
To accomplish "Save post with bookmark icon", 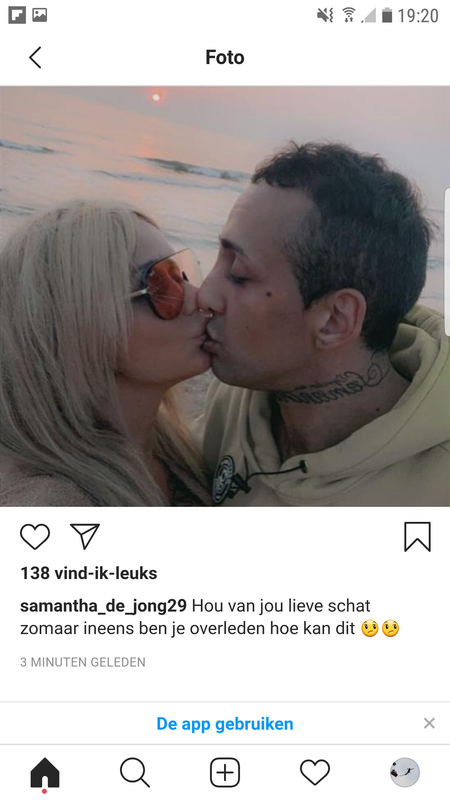I will click(x=417, y=537).
